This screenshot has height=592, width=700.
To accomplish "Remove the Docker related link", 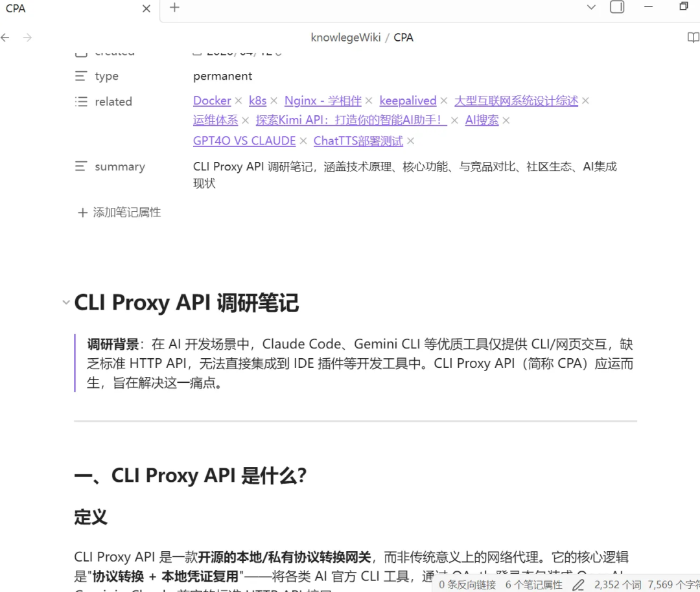I will coord(239,101).
